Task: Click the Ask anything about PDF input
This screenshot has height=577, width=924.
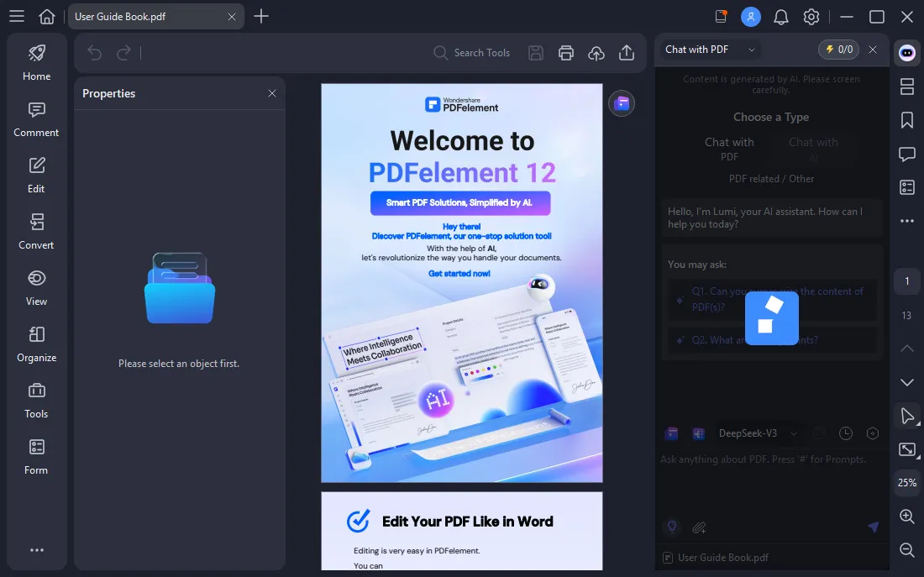Action: coord(772,483)
